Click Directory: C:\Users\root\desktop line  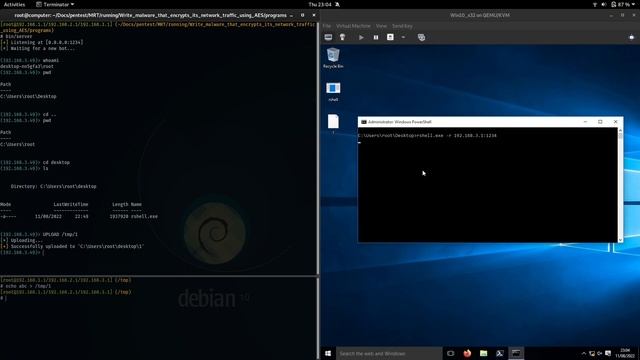(x=53, y=186)
